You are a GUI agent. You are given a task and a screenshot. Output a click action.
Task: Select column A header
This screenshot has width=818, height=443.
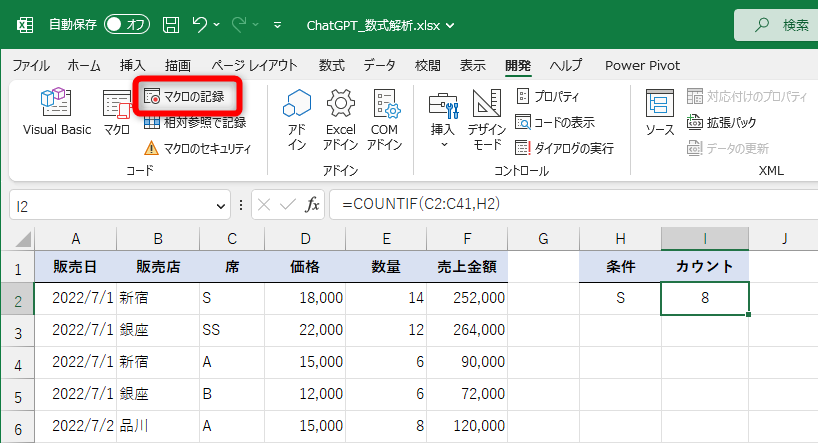76,239
